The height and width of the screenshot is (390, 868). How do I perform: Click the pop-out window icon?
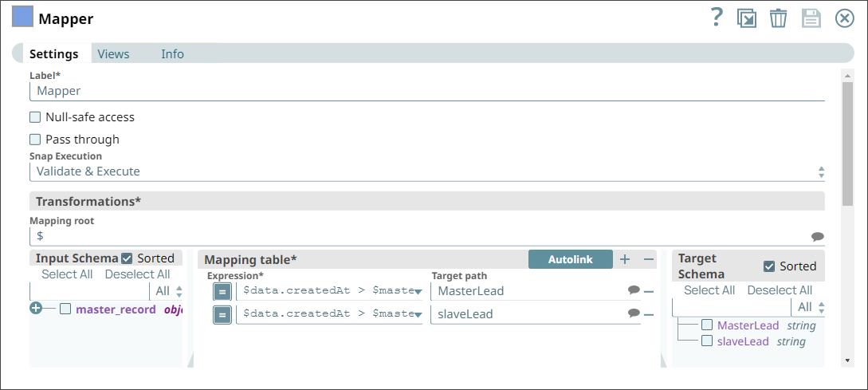747,19
